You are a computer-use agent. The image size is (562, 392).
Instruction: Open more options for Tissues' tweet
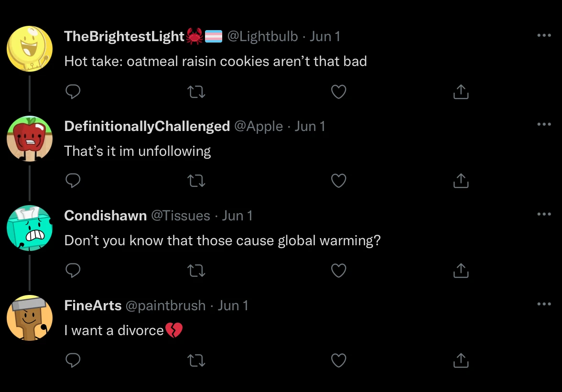click(544, 214)
